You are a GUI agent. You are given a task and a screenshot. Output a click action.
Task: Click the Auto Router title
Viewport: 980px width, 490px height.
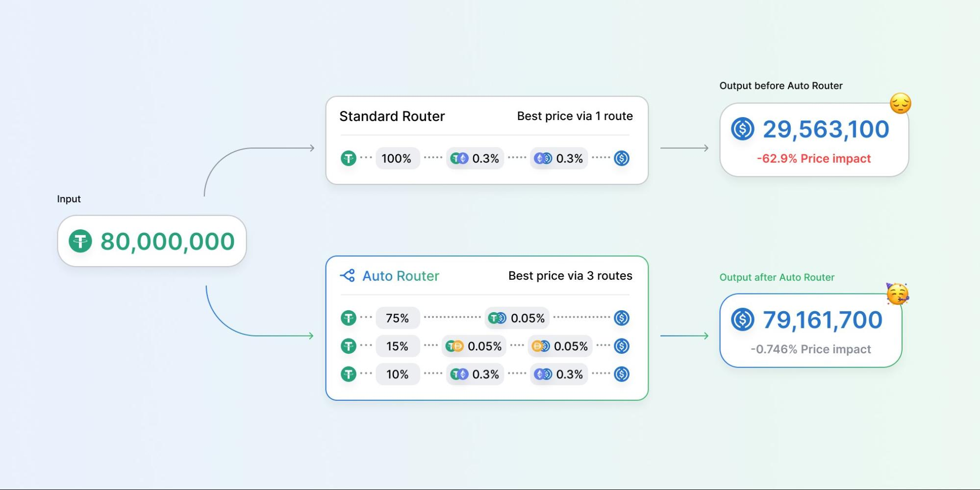(401, 276)
